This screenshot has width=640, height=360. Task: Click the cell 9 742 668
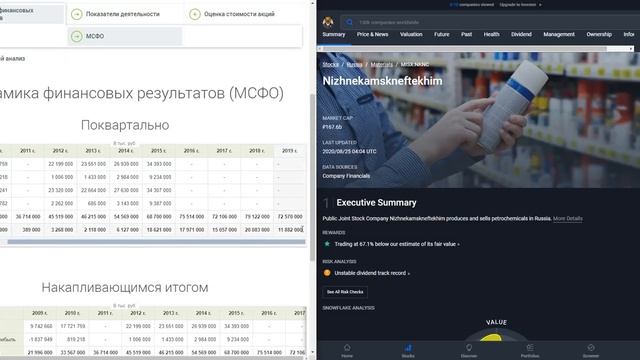click(40, 326)
